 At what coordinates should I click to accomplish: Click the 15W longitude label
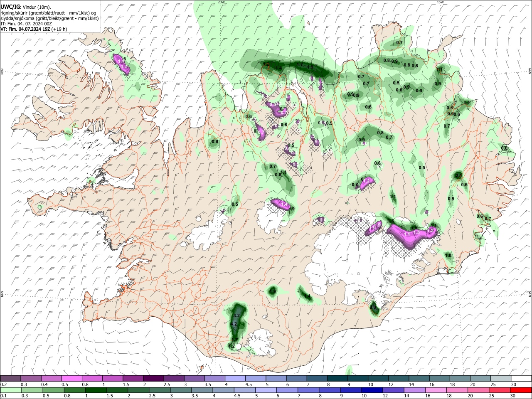coord(440,2)
